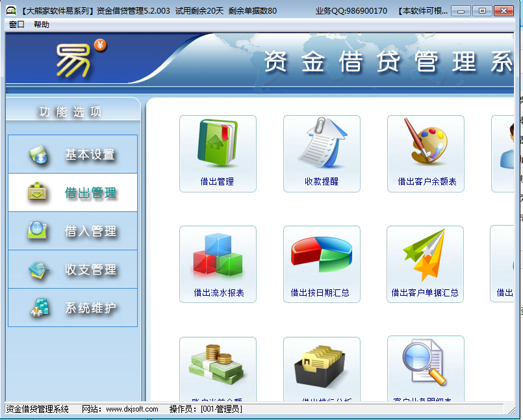Open 系统维护 sidebar section
Viewport: 523px width, 420px height.
pyautogui.click(x=73, y=308)
